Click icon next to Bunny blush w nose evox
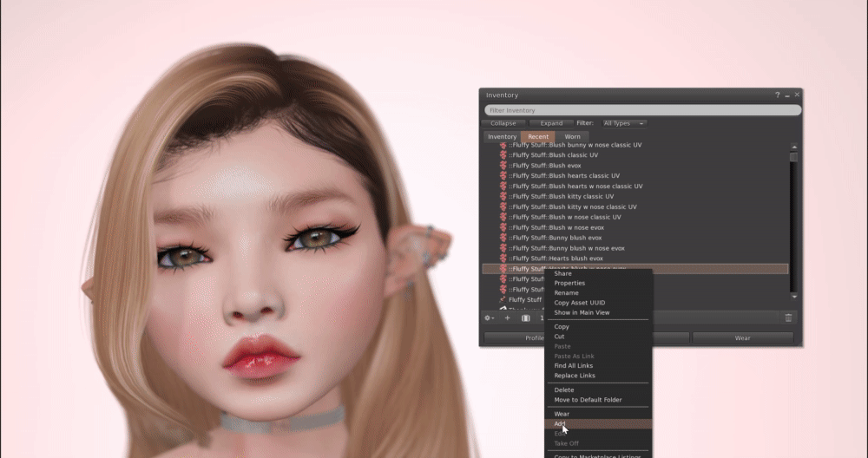This screenshot has width=868, height=458. point(503,248)
